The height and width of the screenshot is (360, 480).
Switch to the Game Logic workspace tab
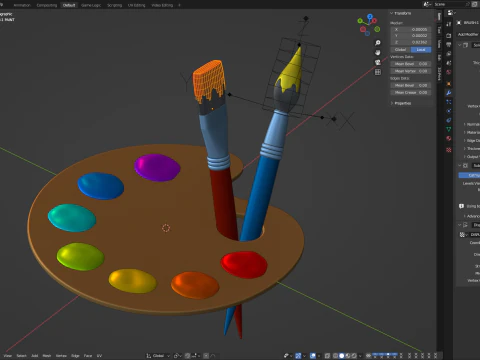[x=91, y=5]
